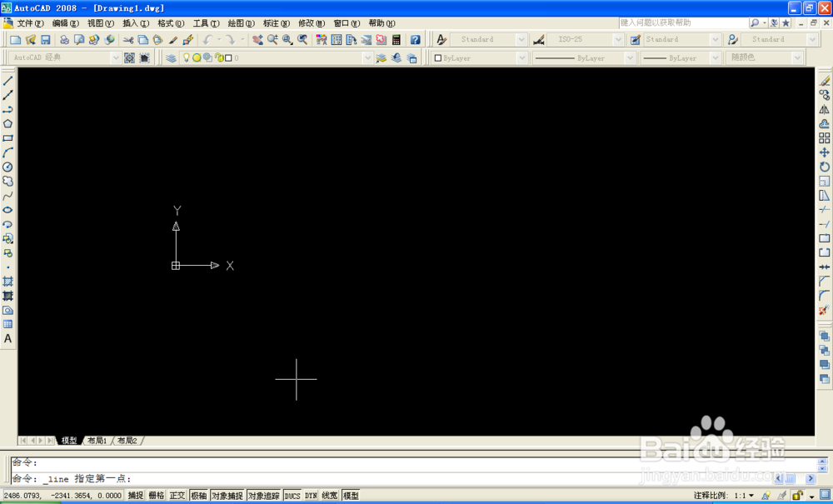Select the Hatch tool
The width and height of the screenshot is (833, 504).
tap(8, 282)
